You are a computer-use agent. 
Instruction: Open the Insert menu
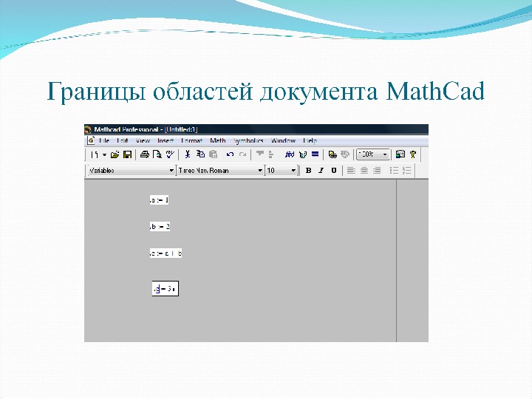point(166,140)
